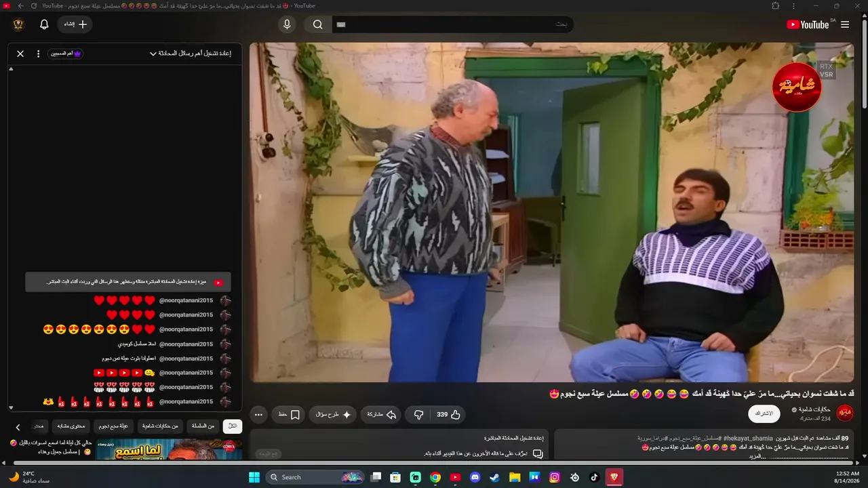Open the account avatar menu

[x=18, y=24]
